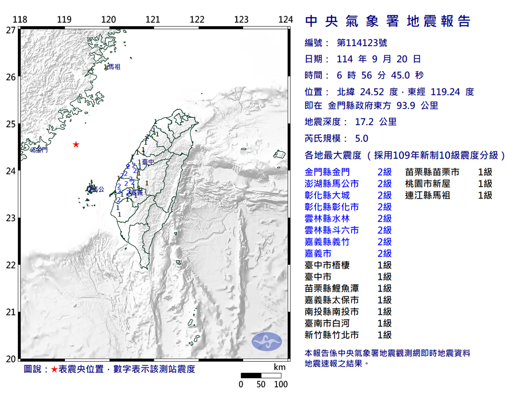The height and width of the screenshot is (399, 532).
Task: Click the red star epicenter marker
Action: [x=76, y=144]
